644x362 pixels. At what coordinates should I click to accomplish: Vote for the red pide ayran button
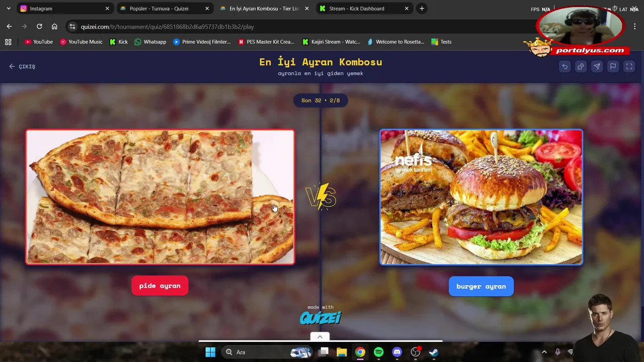click(x=160, y=286)
